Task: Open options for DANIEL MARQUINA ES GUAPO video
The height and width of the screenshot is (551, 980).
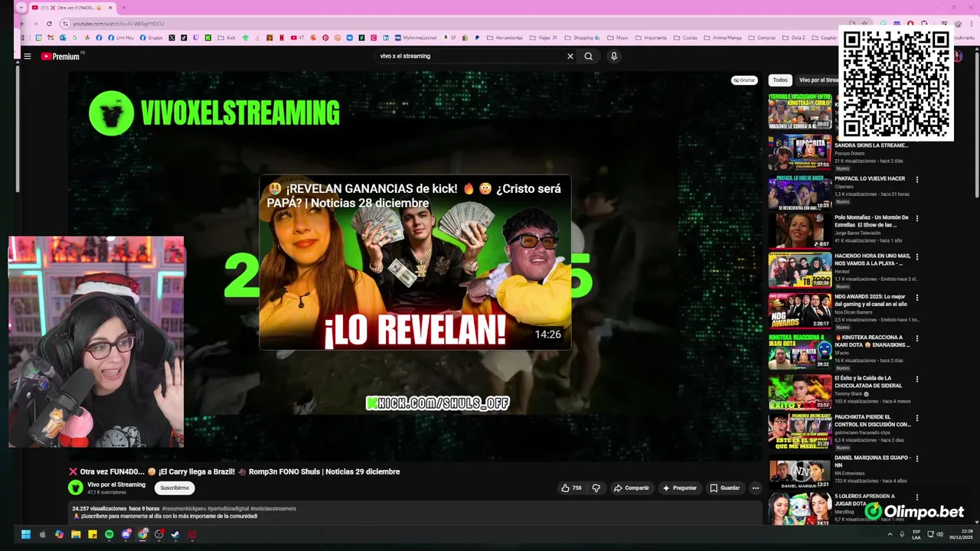Action: click(x=917, y=458)
